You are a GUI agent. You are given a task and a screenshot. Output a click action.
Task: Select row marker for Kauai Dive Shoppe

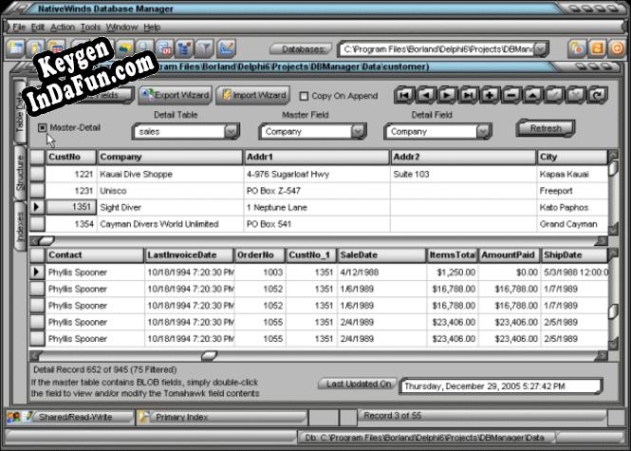[37, 174]
